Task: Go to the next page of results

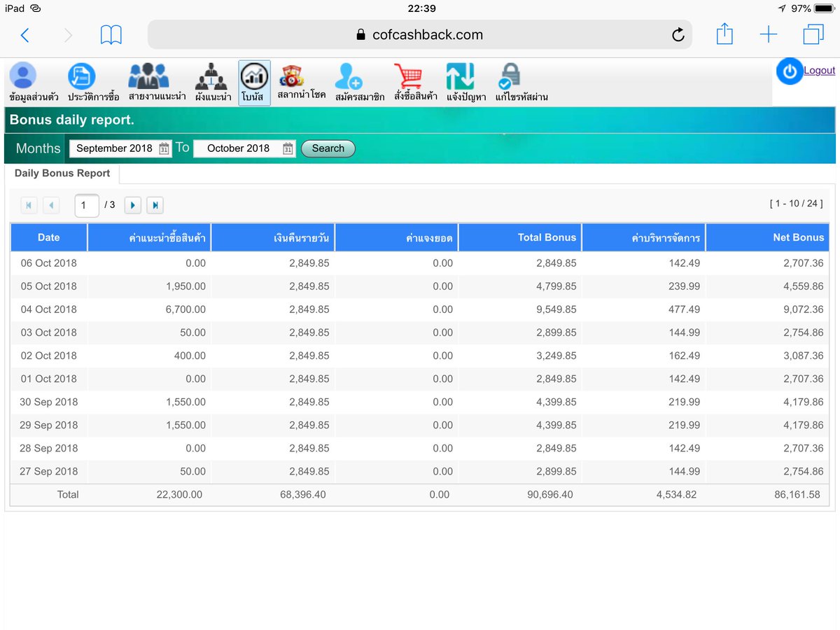Action: point(133,205)
